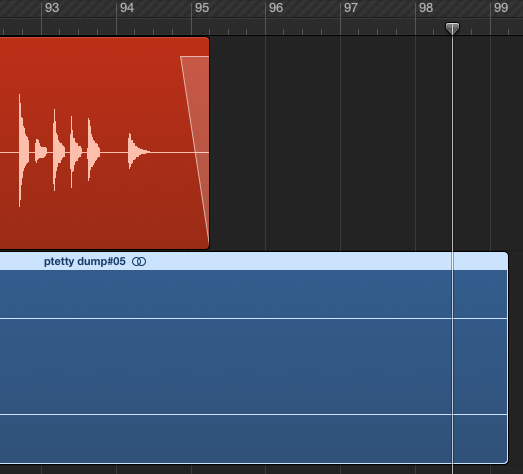Click bar 95 in the ruler
The image size is (523, 474).
point(202,8)
